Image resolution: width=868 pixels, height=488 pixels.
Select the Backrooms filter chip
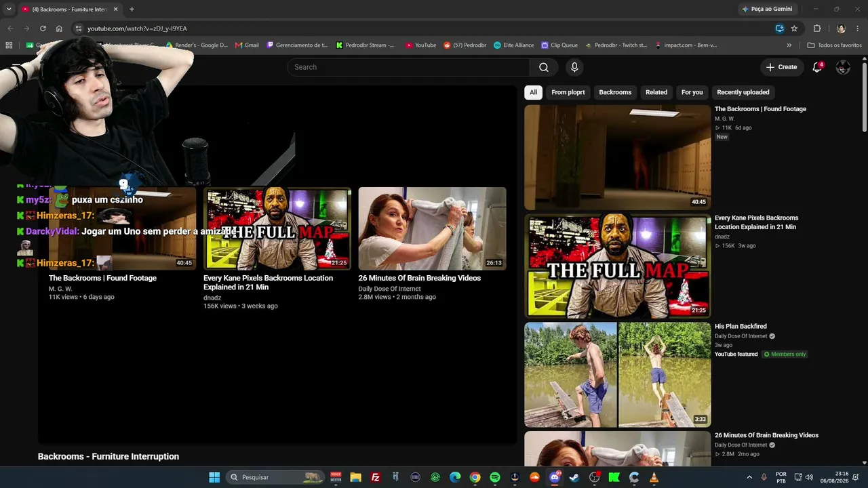click(615, 92)
